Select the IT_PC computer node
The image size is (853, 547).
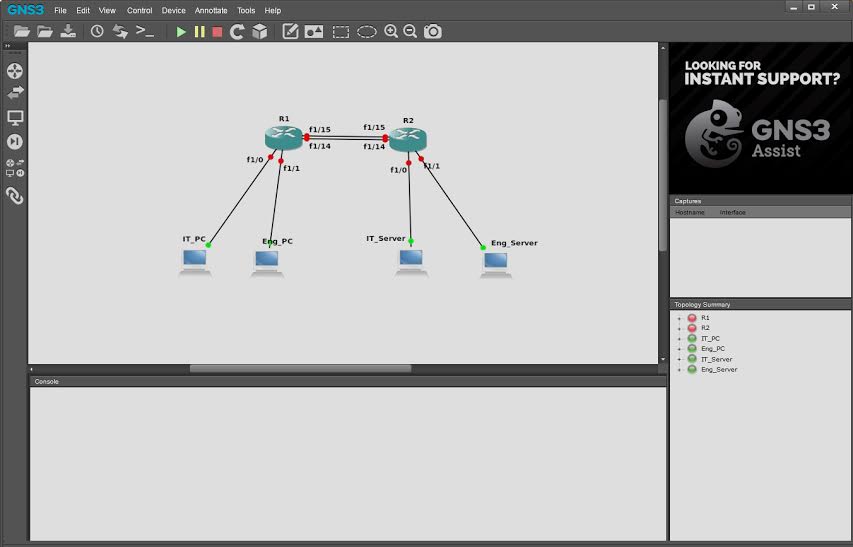pyautogui.click(x=195, y=263)
